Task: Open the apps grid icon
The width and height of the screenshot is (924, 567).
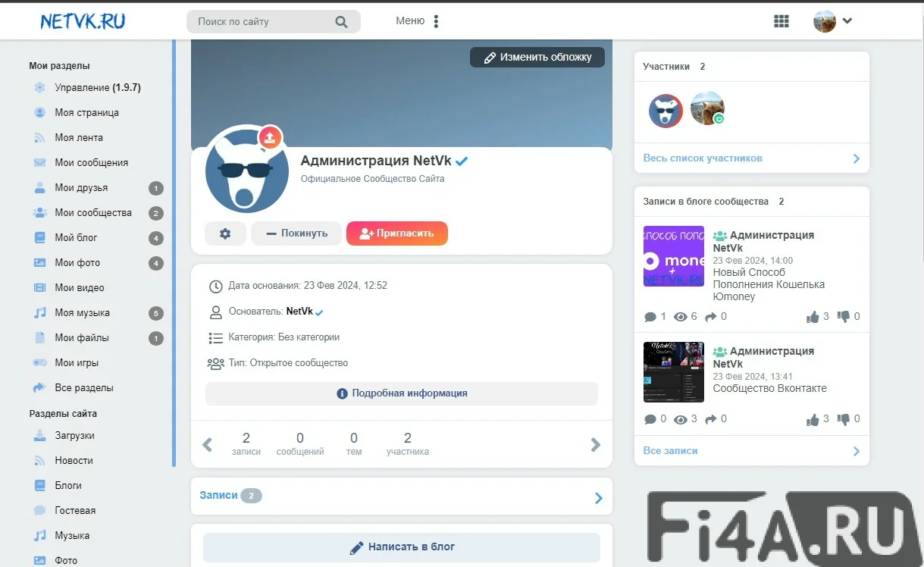Action: point(781,21)
